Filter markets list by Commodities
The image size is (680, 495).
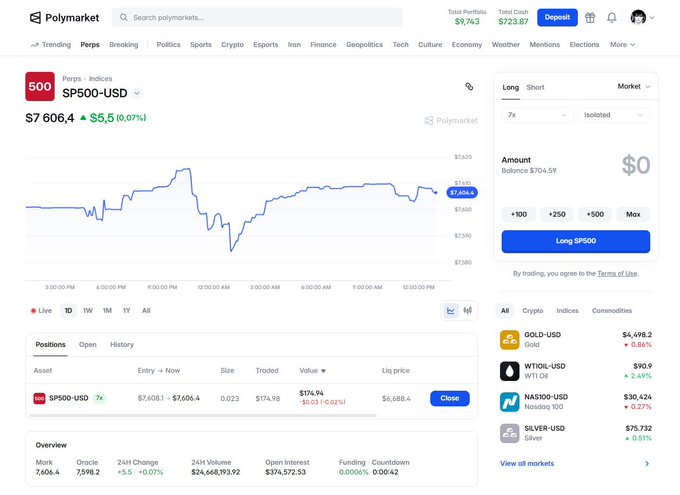coord(611,311)
